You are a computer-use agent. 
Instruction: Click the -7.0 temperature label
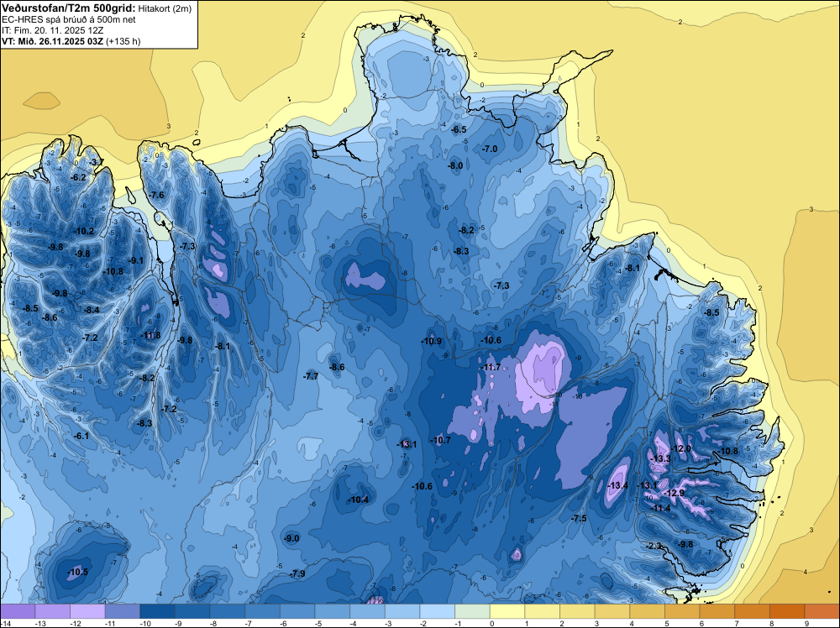pyautogui.click(x=490, y=149)
